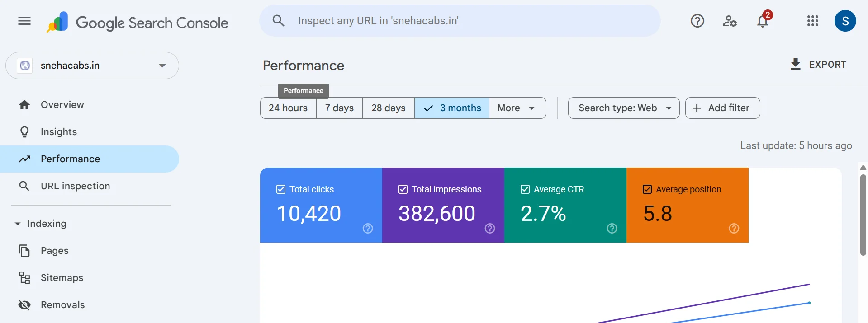868x323 pixels.
Task: Select the 28 days date range
Action: pos(388,108)
